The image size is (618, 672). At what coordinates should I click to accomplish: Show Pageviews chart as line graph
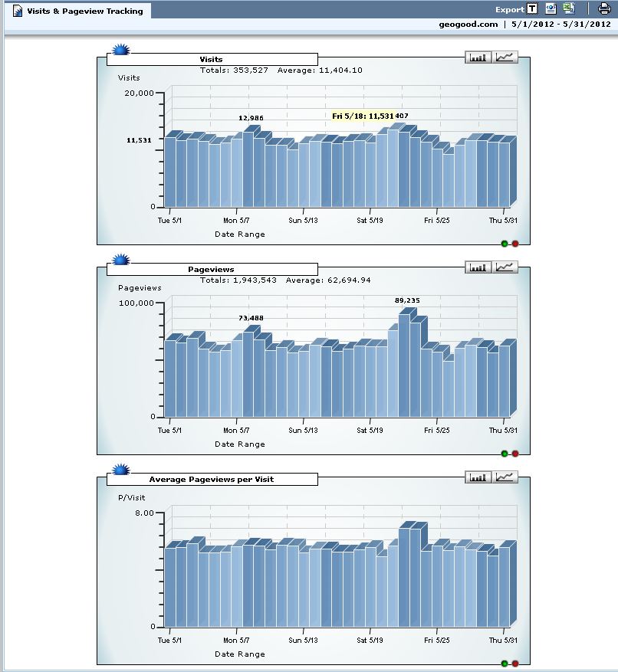click(506, 267)
